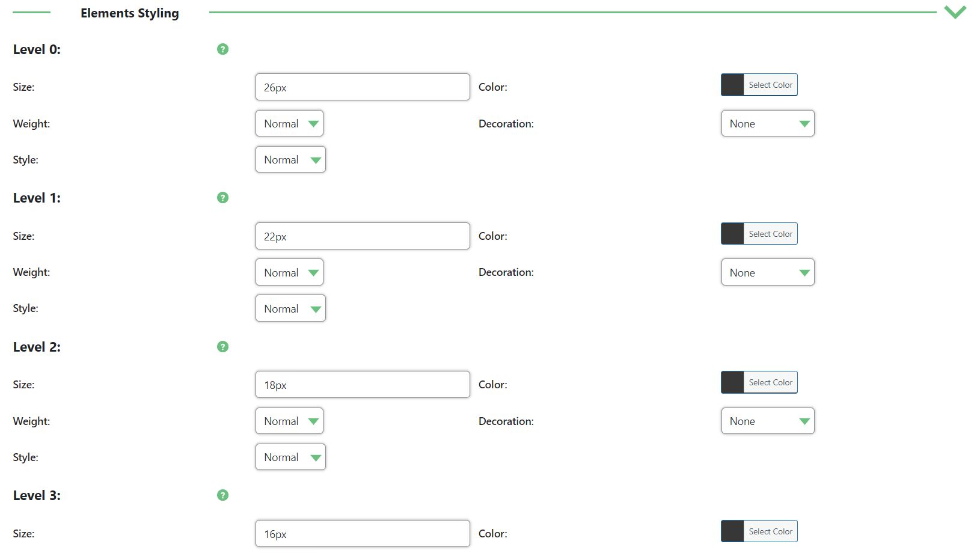
Task: Open Level 0 Style dropdown
Action: (290, 159)
